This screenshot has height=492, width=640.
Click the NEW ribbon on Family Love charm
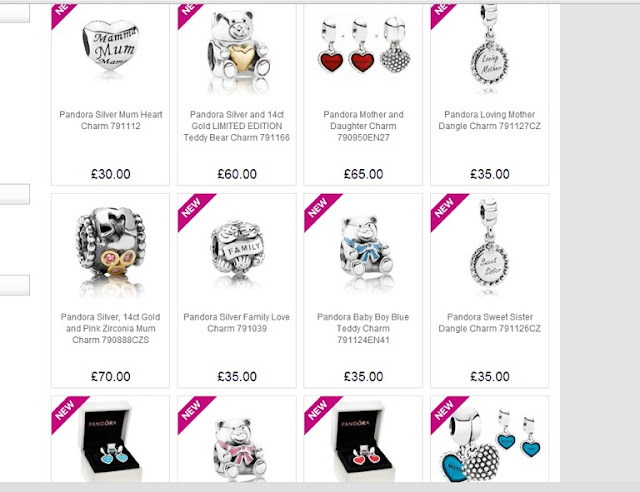point(193,209)
